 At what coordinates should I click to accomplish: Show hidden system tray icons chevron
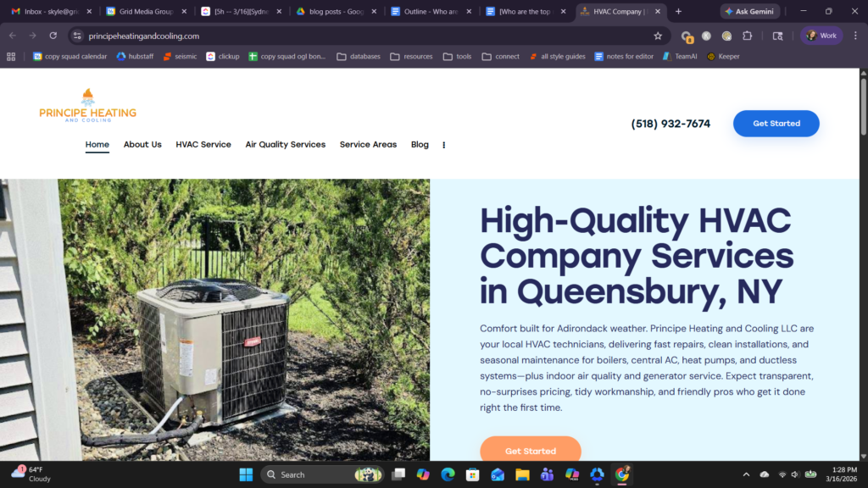coord(746,474)
